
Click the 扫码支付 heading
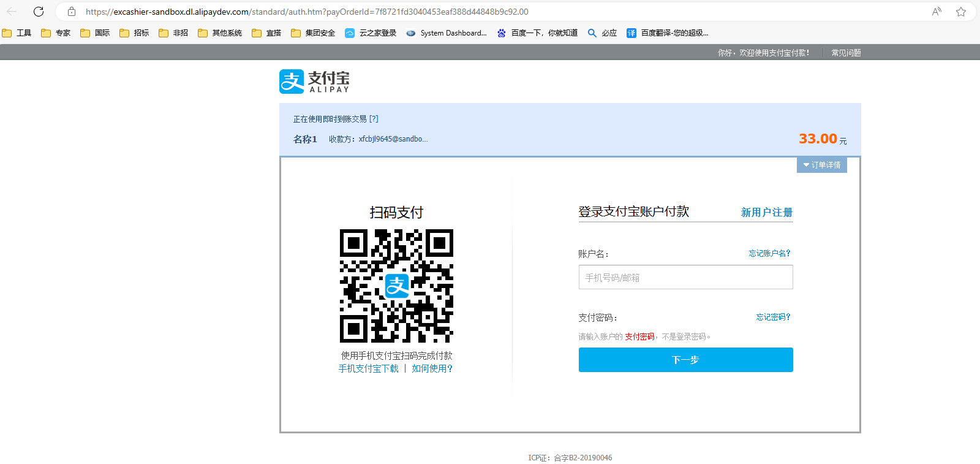pos(396,213)
